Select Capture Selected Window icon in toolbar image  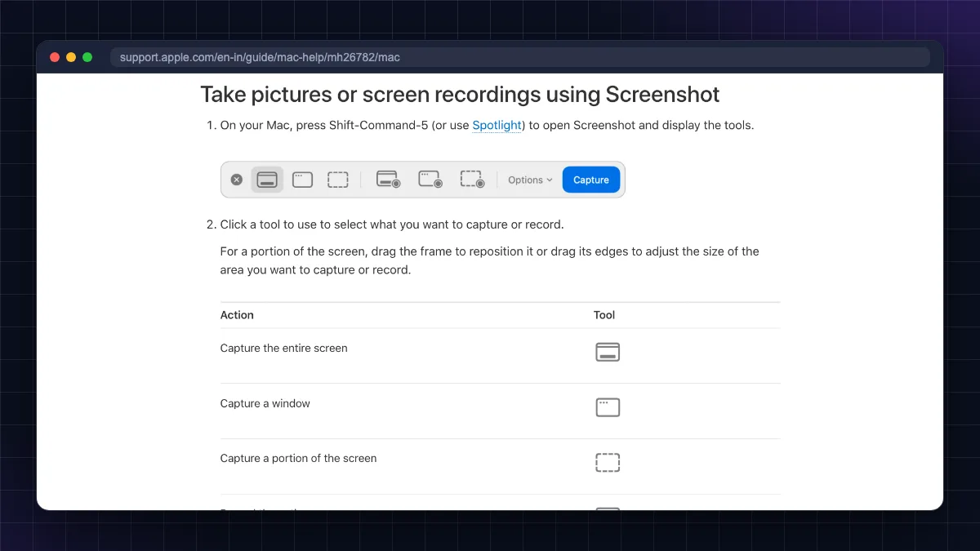pos(303,180)
